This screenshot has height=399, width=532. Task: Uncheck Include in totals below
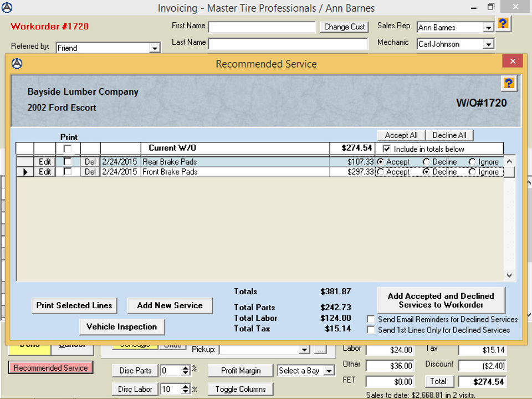tap(386, 149)
